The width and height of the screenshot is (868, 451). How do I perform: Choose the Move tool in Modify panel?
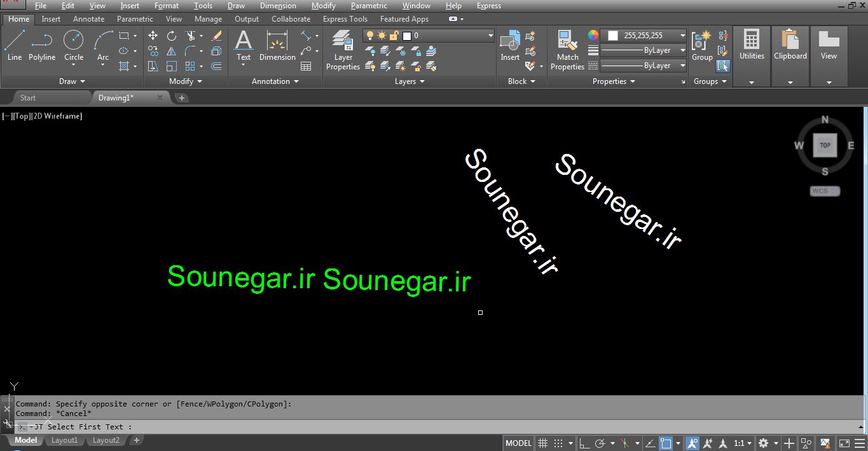(153, 36)
